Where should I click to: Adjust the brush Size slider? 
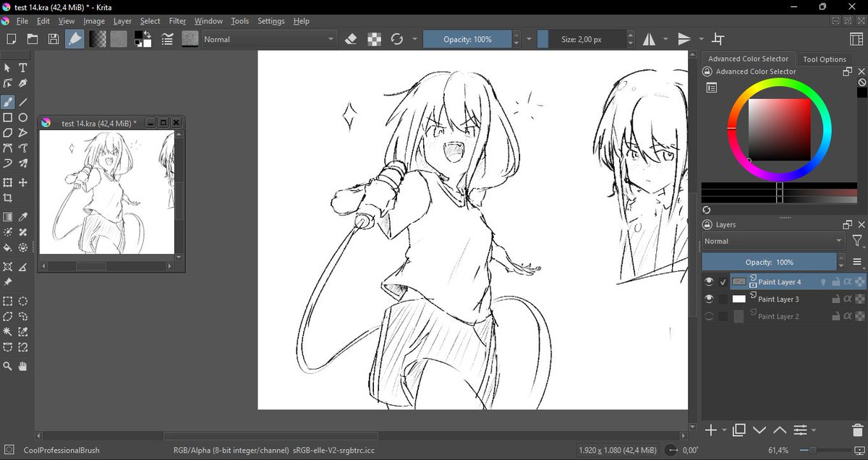582,39
